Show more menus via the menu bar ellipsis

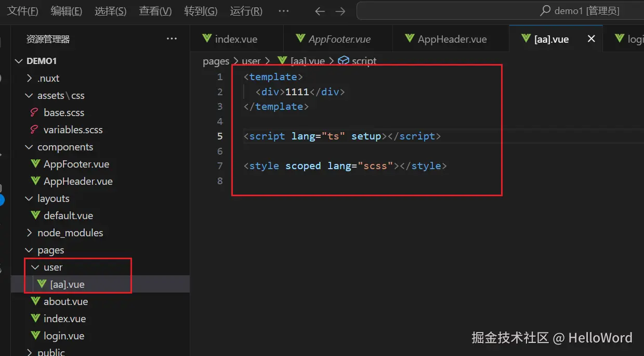coord(283,11)
